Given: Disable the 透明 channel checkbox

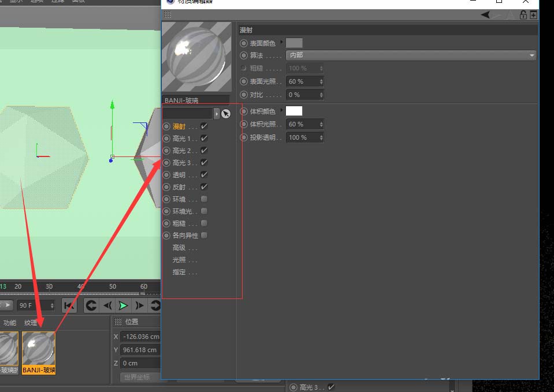Looking at the screenshot, I should coord(205,174).
